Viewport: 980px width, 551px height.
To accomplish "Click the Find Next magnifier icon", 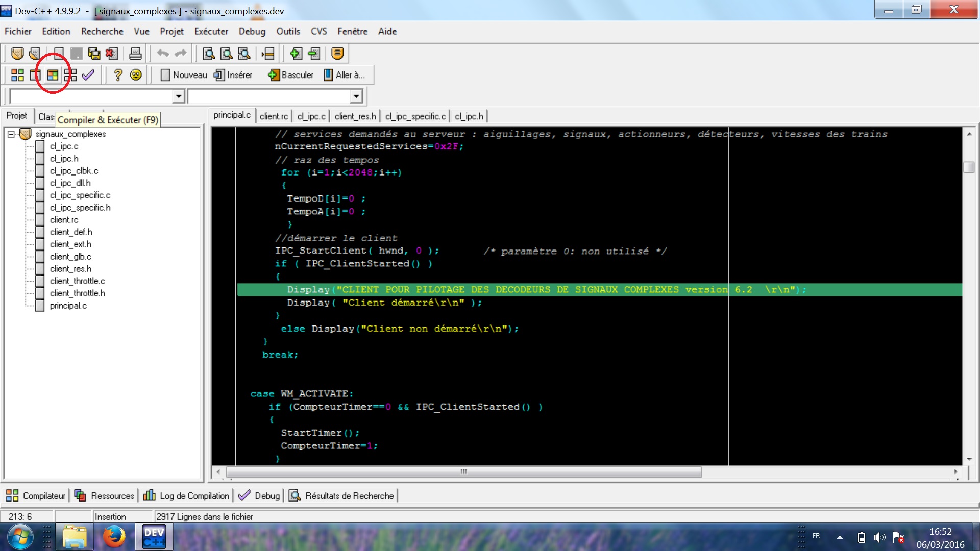I will coord(244,53).
